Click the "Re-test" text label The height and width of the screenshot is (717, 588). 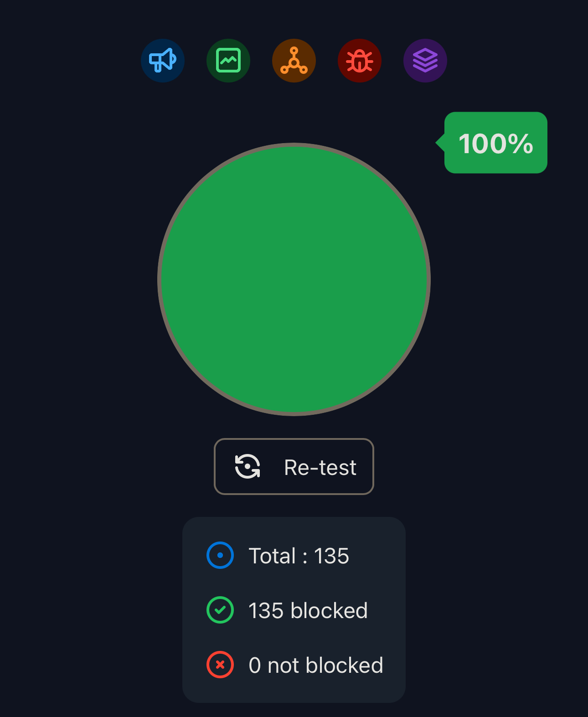pos(320,467)
